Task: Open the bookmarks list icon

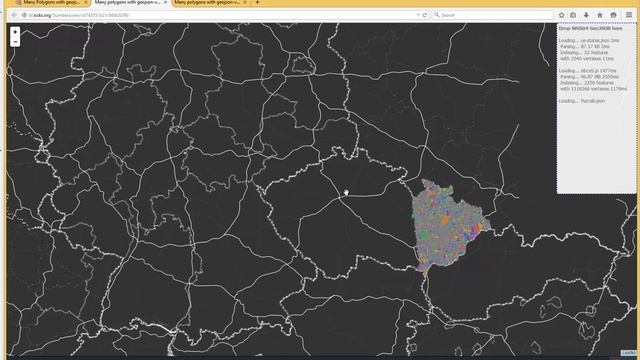Action: [x=573, y=15]
